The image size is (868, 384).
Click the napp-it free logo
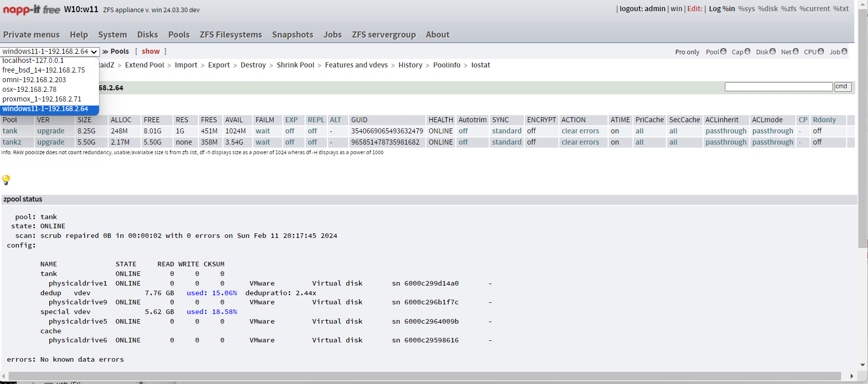click(31, 10)
